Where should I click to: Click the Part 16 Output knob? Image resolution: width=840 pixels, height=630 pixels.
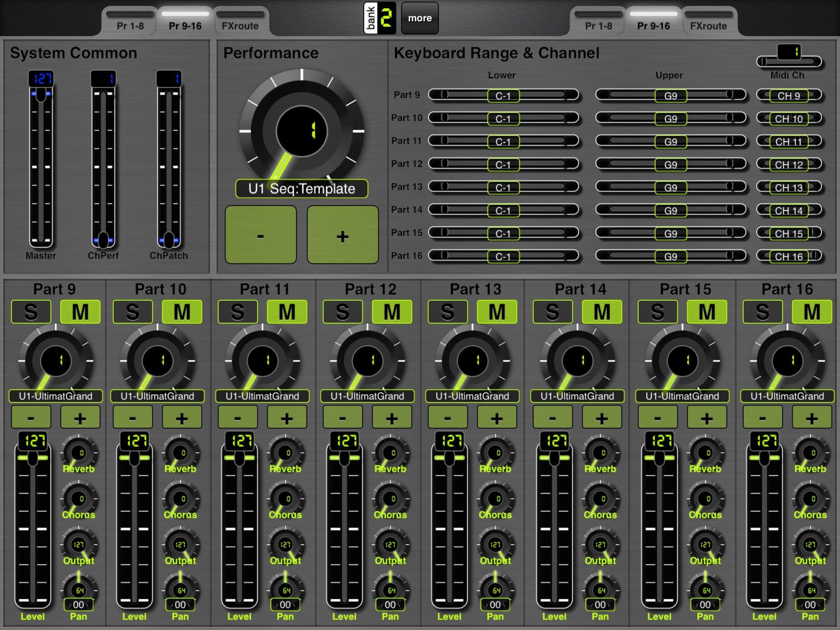coord(810,545)
